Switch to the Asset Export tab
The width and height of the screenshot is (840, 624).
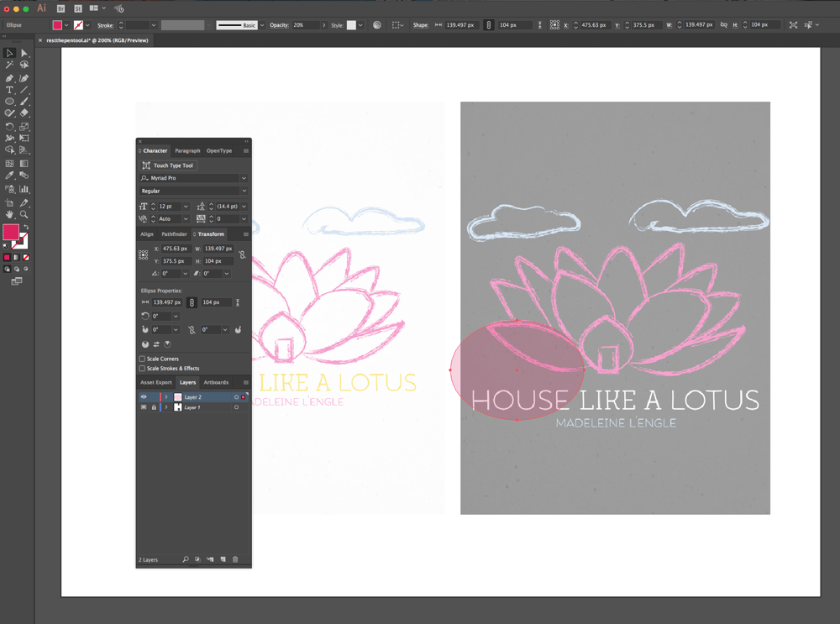156,382
